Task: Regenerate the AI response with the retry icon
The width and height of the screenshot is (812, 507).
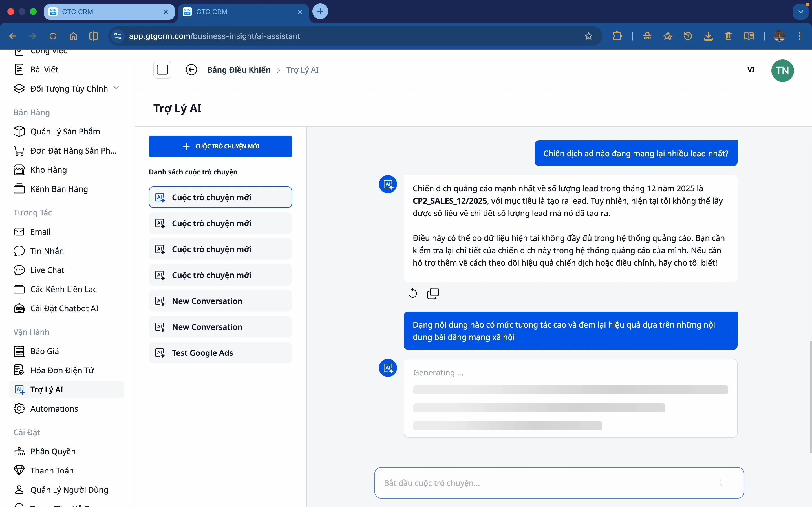Action: click(x=412, y=293)
